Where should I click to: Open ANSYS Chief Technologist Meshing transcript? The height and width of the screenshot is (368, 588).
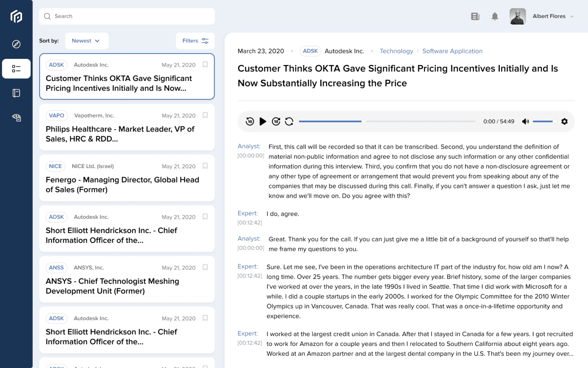pos(127,279)
